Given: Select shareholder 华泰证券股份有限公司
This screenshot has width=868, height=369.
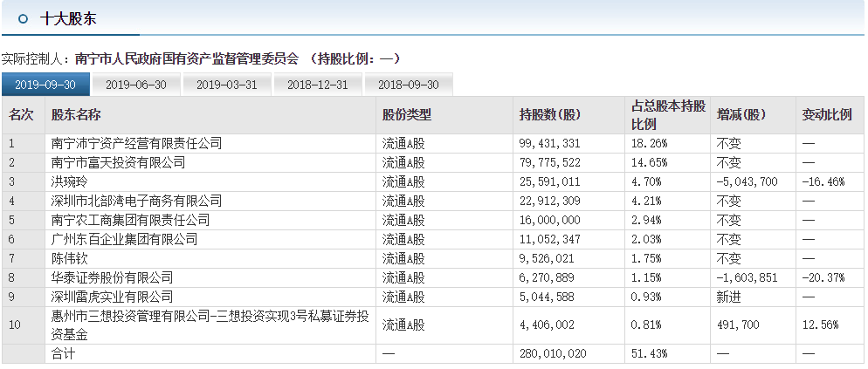Looking at the screenshot, I should pos(112,277).
